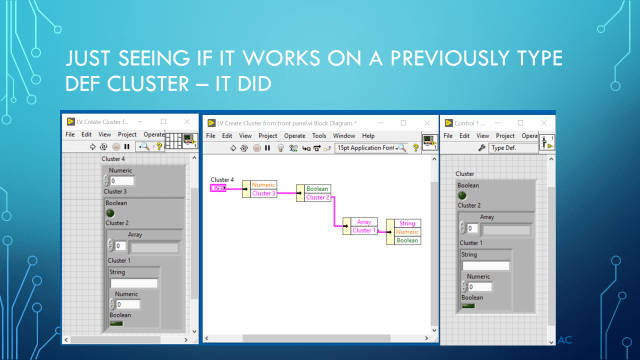Click the Cluster 4 Numeric value field
640x360 pixels.
[x=122, y=181]
